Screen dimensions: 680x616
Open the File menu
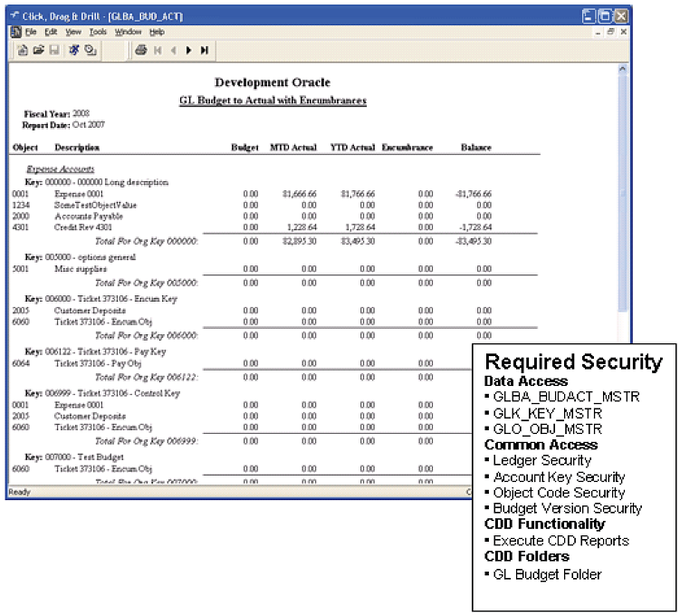(31, 32)
